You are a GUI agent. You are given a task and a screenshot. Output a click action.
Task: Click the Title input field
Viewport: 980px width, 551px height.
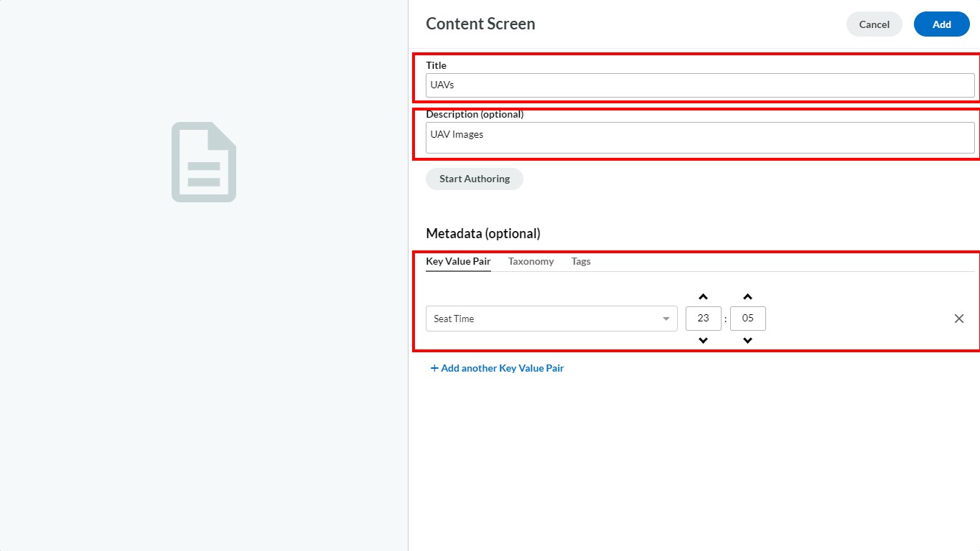700,85
